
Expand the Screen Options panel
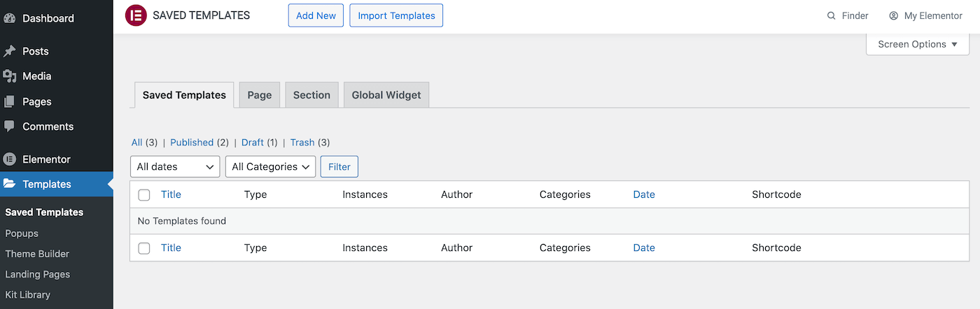pos(917,44)
